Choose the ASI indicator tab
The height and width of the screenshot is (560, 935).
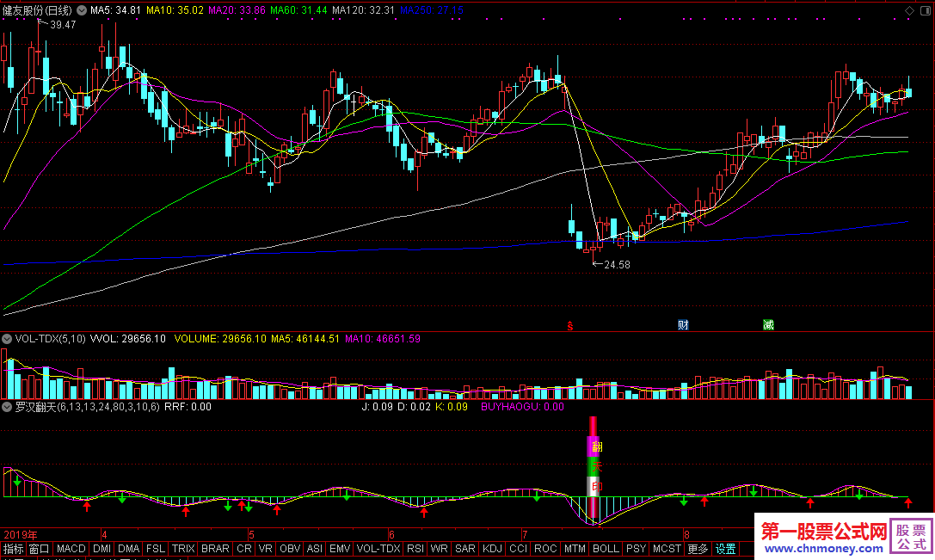point(315,549)
